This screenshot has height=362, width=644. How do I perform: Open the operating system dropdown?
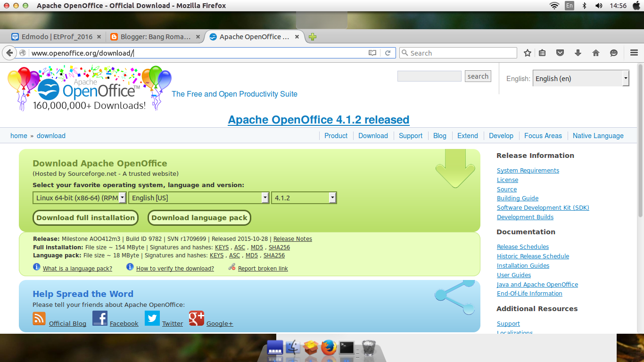80,198
